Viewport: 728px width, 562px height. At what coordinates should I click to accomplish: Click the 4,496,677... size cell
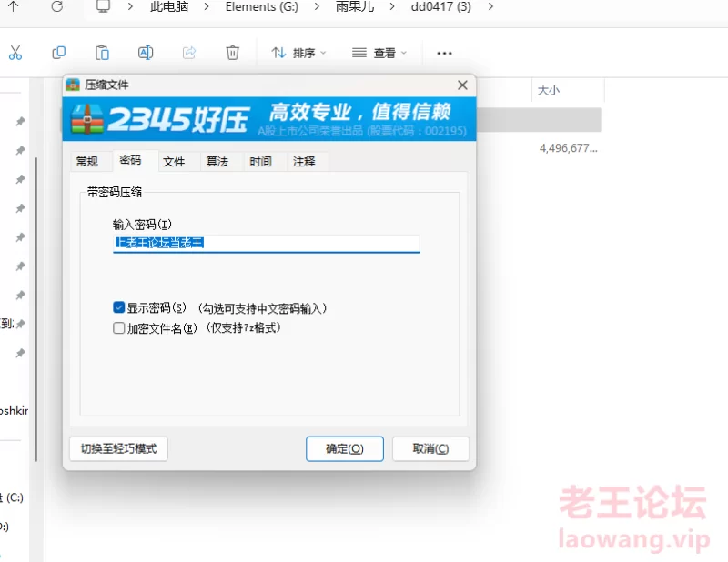pos(568,148)
